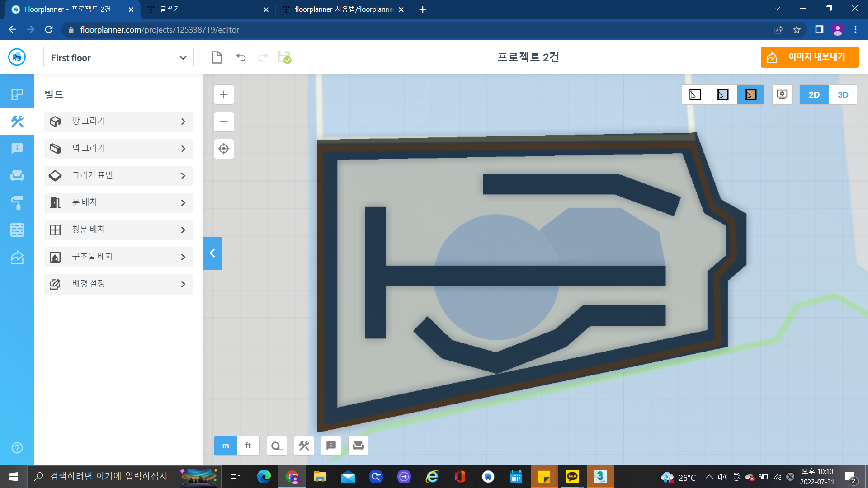Expand the 방 그리기 option

(x=119, y=122)
